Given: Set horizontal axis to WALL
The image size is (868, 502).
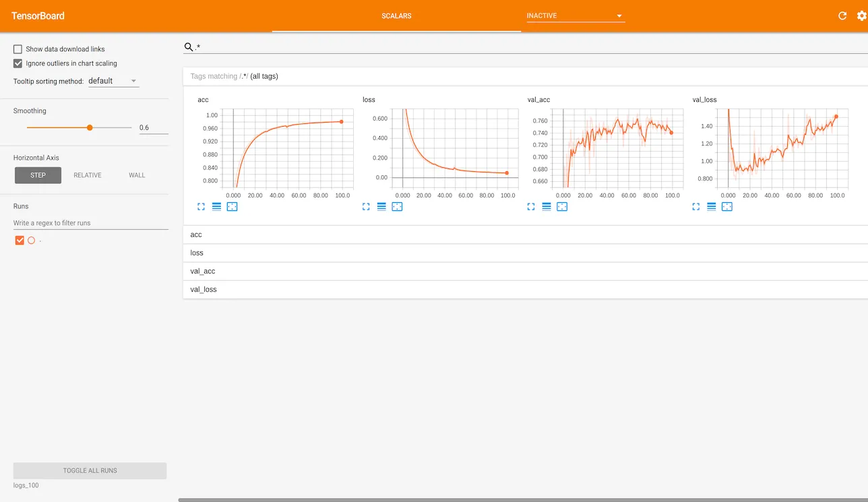Looking at the screenshot, I should (137, 175).
